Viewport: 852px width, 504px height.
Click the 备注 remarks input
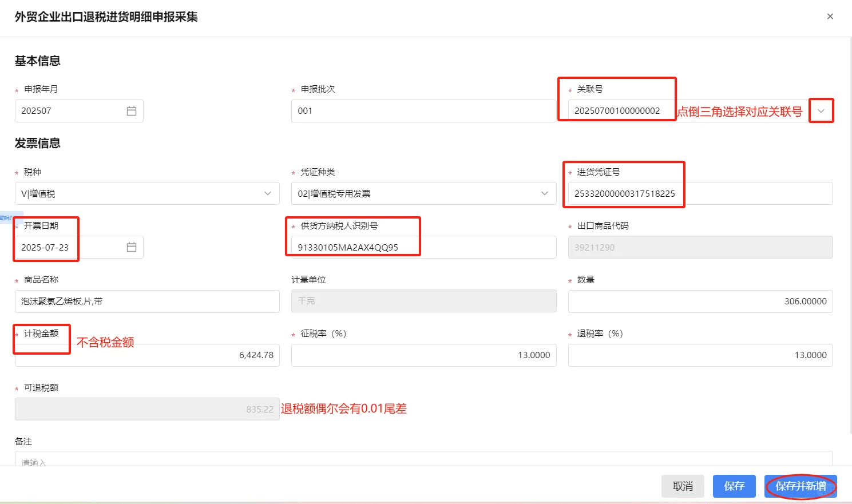tap(423, 462)
